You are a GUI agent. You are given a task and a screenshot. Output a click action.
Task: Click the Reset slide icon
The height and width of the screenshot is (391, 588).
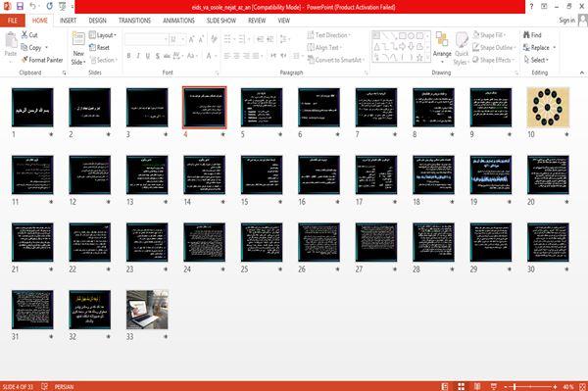[93, 47]
